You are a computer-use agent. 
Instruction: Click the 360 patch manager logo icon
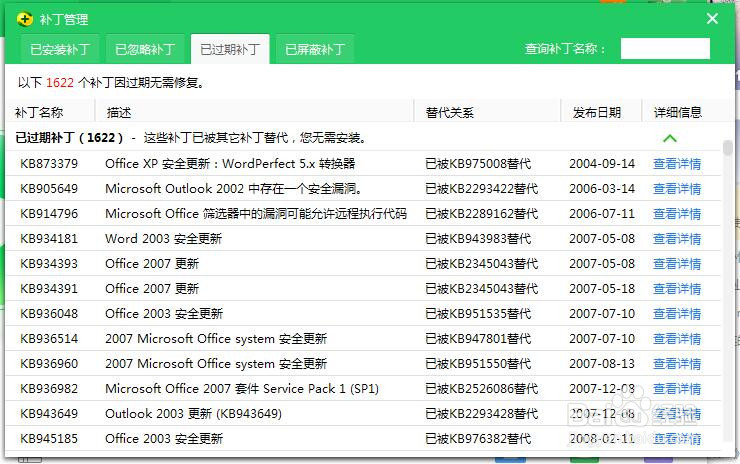(25, 19)
